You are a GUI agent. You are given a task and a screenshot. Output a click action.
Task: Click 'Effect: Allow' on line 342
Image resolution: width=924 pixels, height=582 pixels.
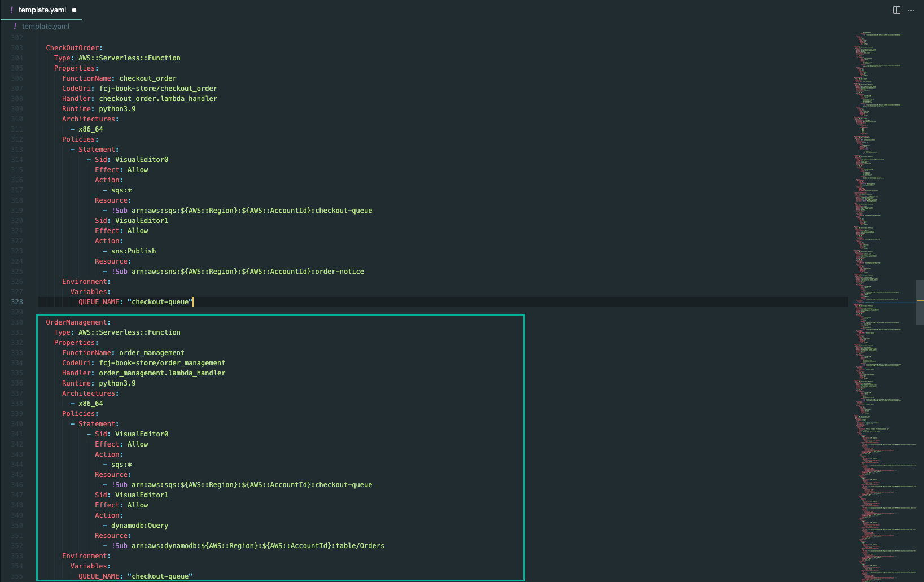121,444
